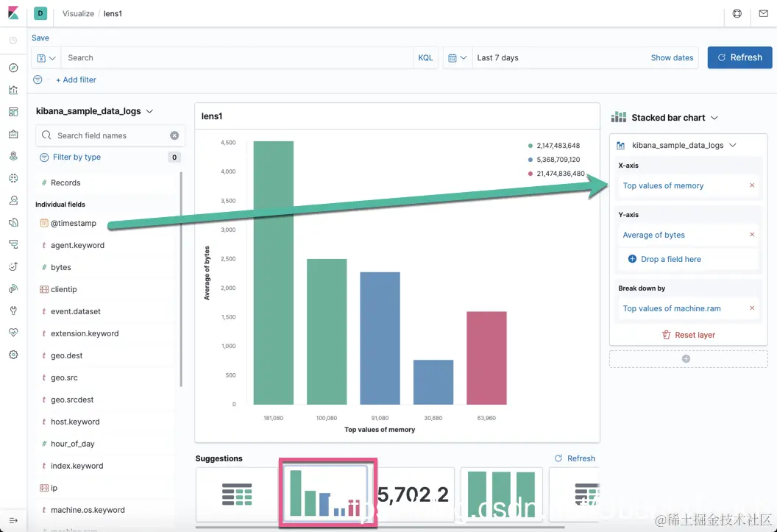
Task: Open Maps icon in sidebar
Action: coord(13,156)
